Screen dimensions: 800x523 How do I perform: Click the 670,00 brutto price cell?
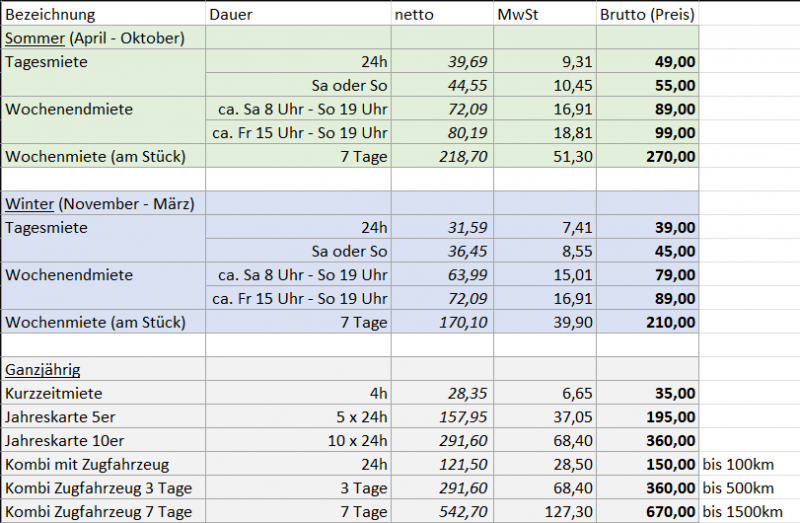coord(671,512)
